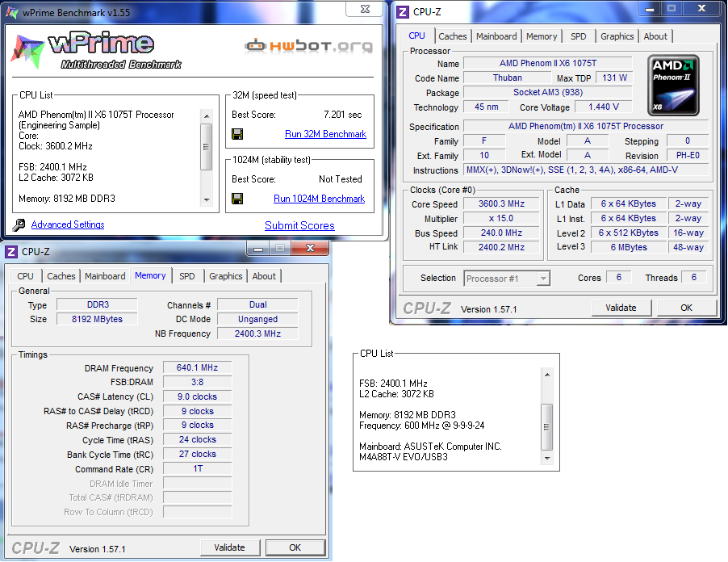Click the wPrime CPU List scrollbar thumb

(x=207, y=147)
